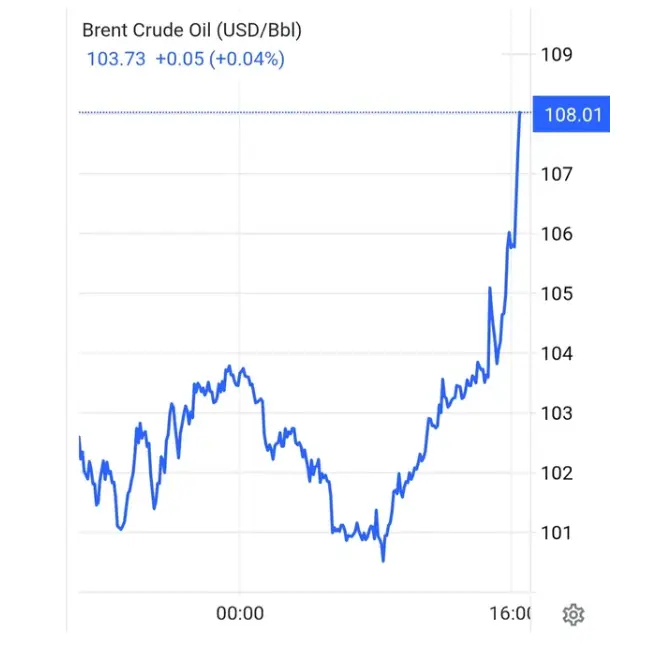The width and height of the screenshot is (663, 647).
Task: Click the 00:00 time axis label
Action: (240, 614)
